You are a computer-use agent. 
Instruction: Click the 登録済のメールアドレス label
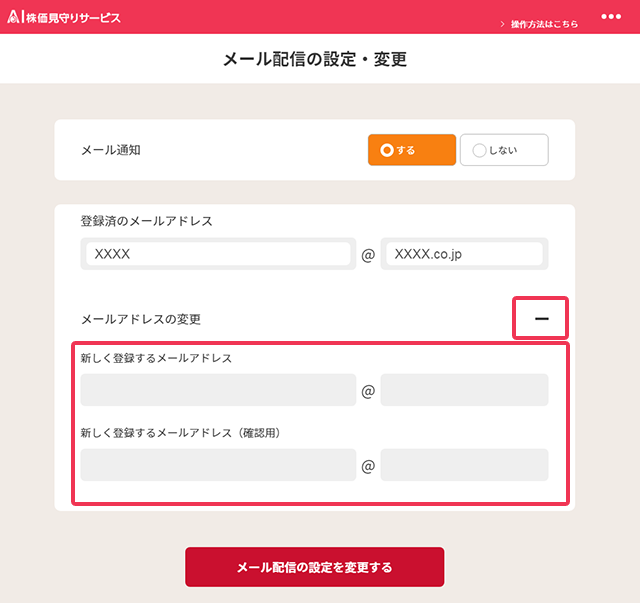point(146,221)
